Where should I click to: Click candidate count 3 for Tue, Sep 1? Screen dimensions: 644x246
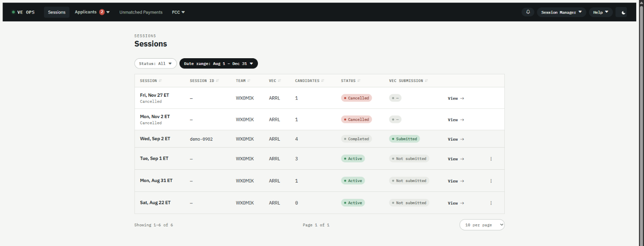coord(297,159)
